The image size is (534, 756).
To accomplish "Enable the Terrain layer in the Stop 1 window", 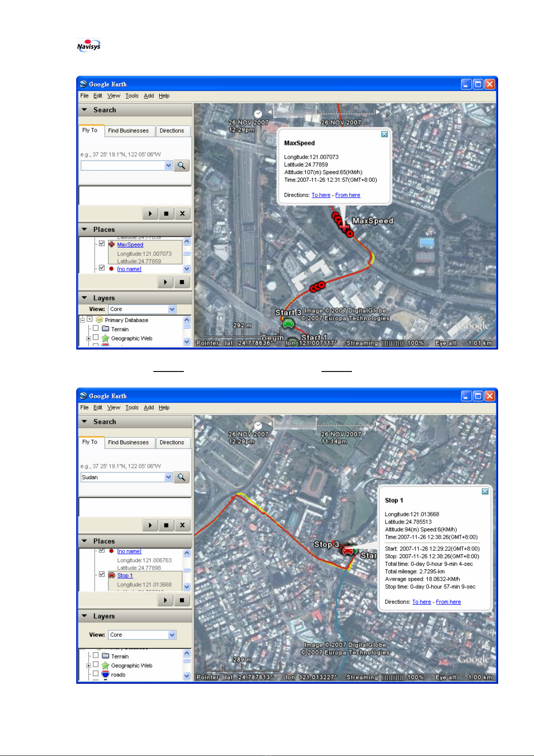I will coord(96,655).
